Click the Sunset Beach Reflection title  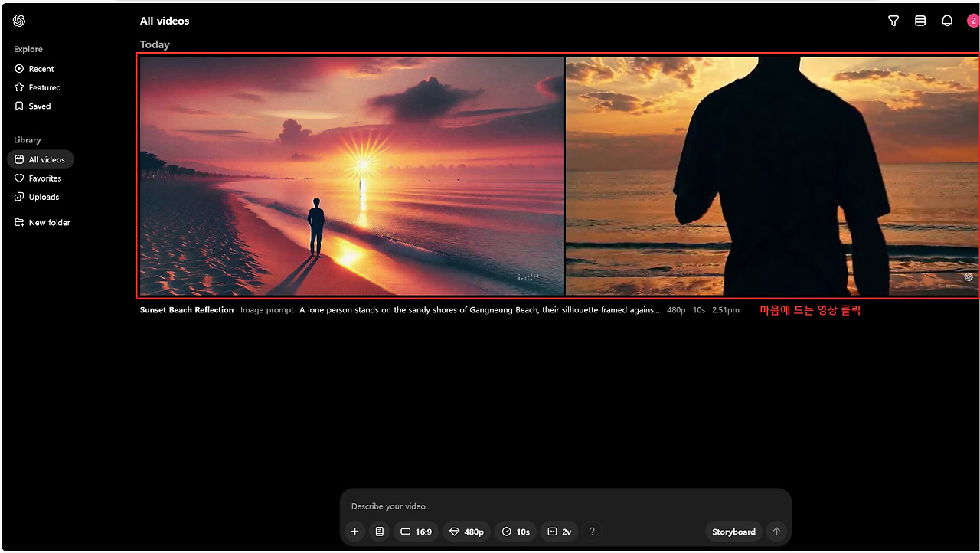187,310
